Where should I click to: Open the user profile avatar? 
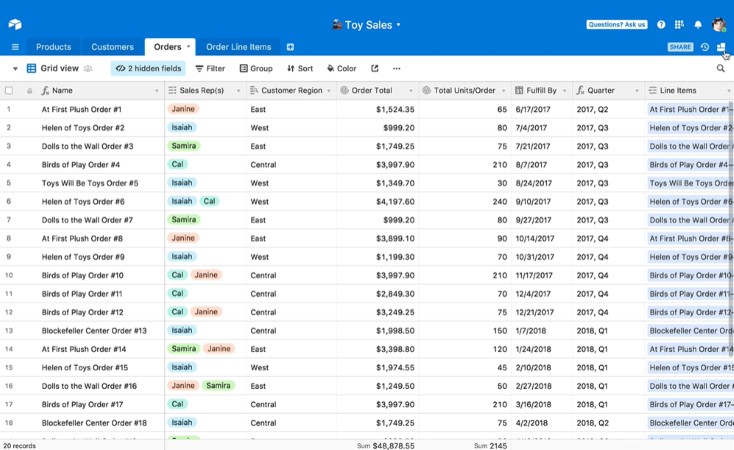coord(719,24)
